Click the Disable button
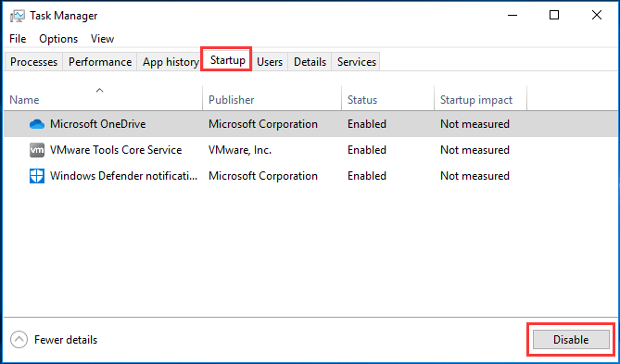The height and width of the screenshot is (364, 620). click(x=571, y=340)
